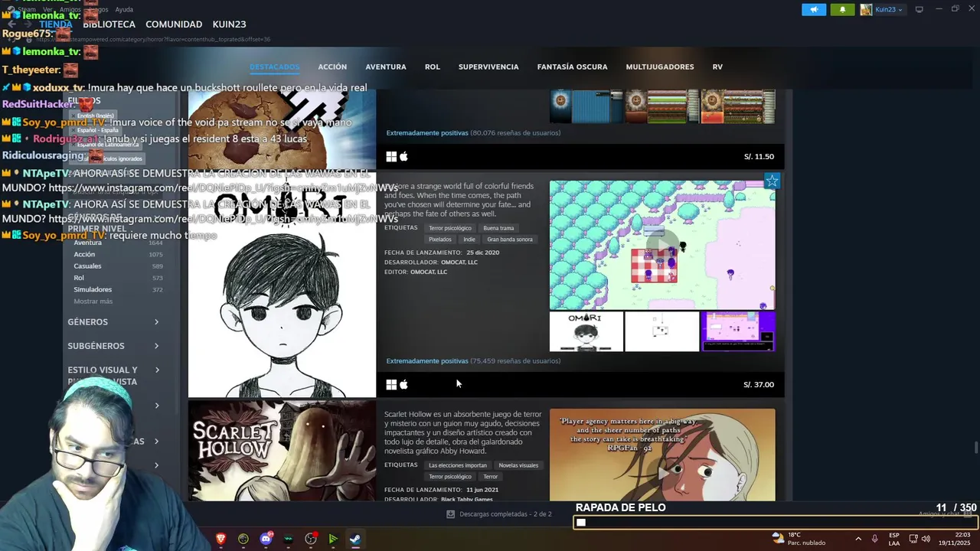The width and height of the screenshot is (980, 551).
Task: Click the 'Buena trama' tag
Action: tap(498, 228)
